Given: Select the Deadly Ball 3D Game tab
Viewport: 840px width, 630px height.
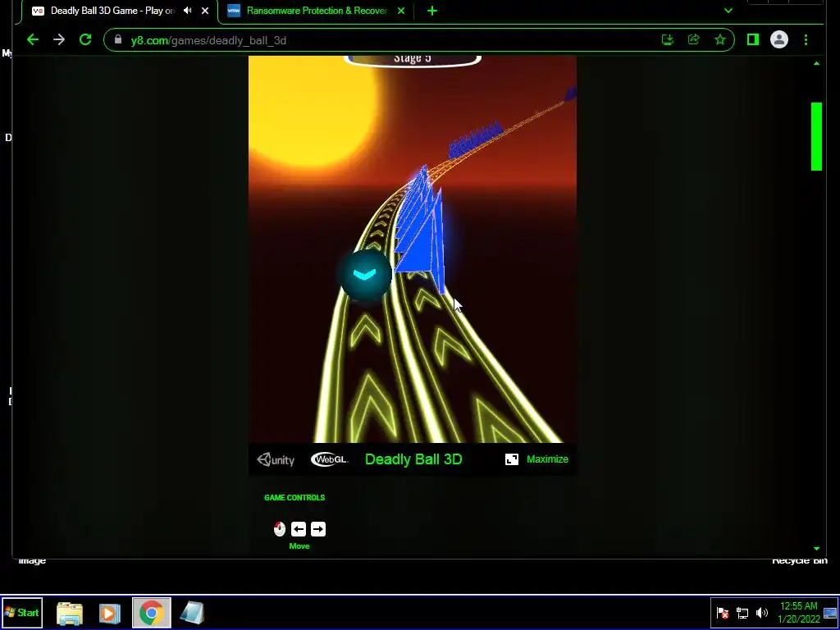Looking at the screenshot, I should coord(112,11).
